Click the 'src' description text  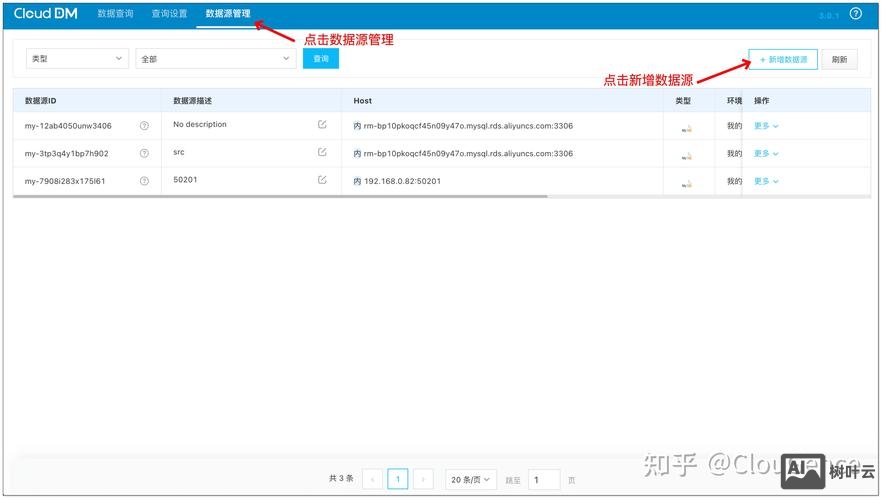point(179,152)
